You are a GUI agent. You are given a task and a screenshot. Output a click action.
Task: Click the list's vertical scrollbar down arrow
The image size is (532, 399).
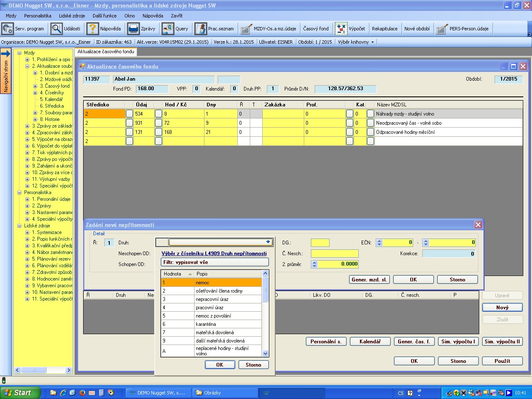(x=266, y=353)
